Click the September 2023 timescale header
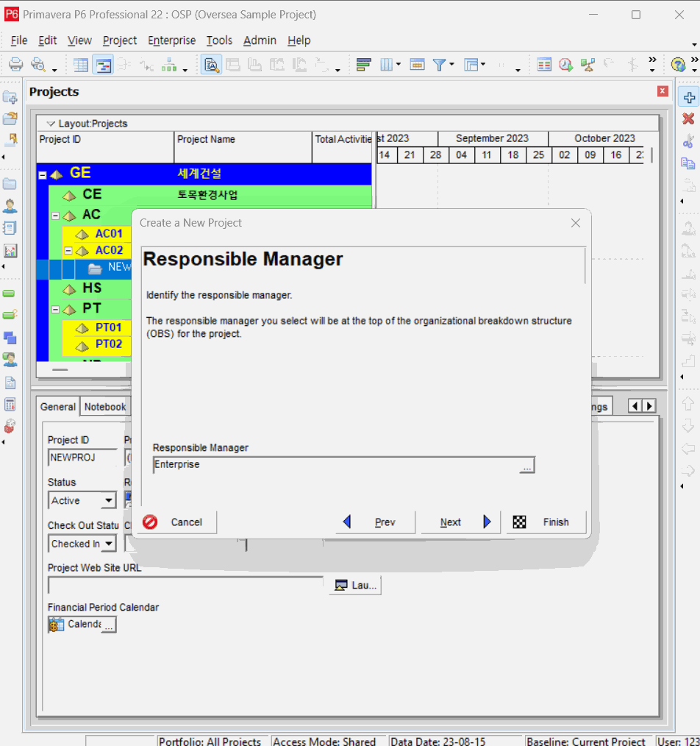The height and width of the screenshot is (746, 700). click(493, 138)
